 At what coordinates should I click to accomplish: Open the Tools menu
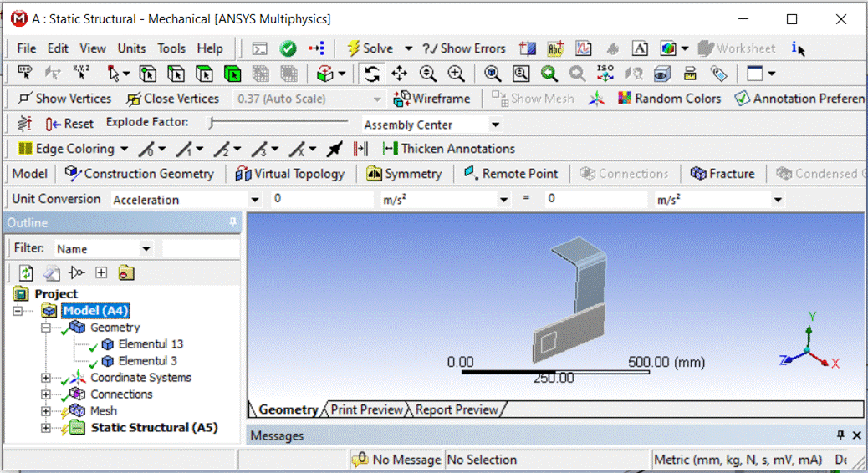(x=171, y=48)
